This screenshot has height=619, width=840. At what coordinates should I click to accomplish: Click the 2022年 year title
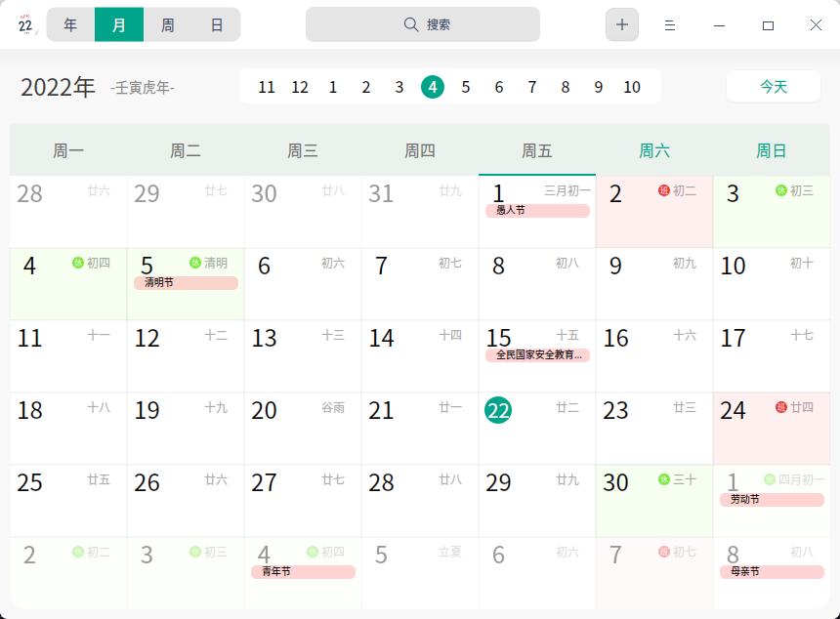pyautogui.click(x=58, y=87)
